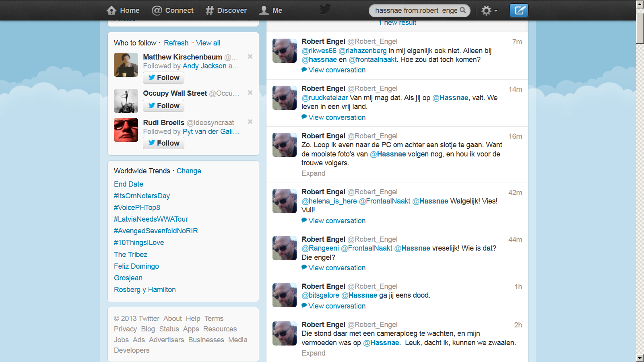Go to the Home tab
Image resolution: width=644 pixels, height=362 pixels.
(123, 10)
